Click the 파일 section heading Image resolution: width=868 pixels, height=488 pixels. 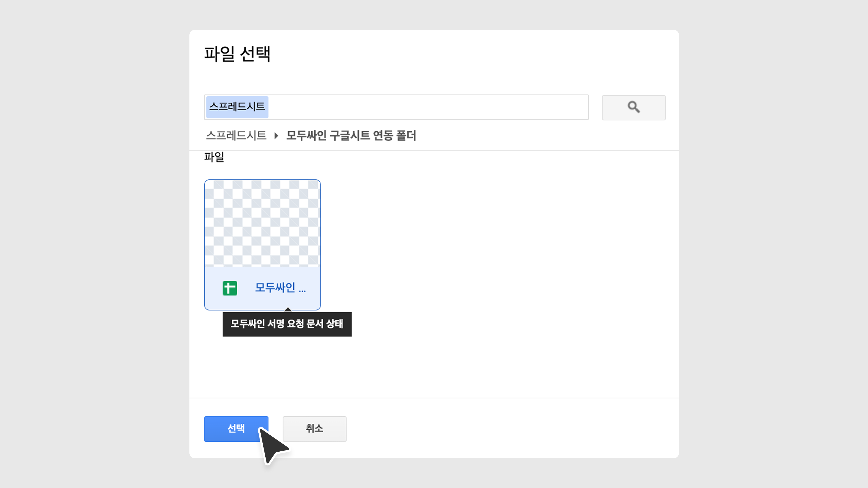(214, 157)
